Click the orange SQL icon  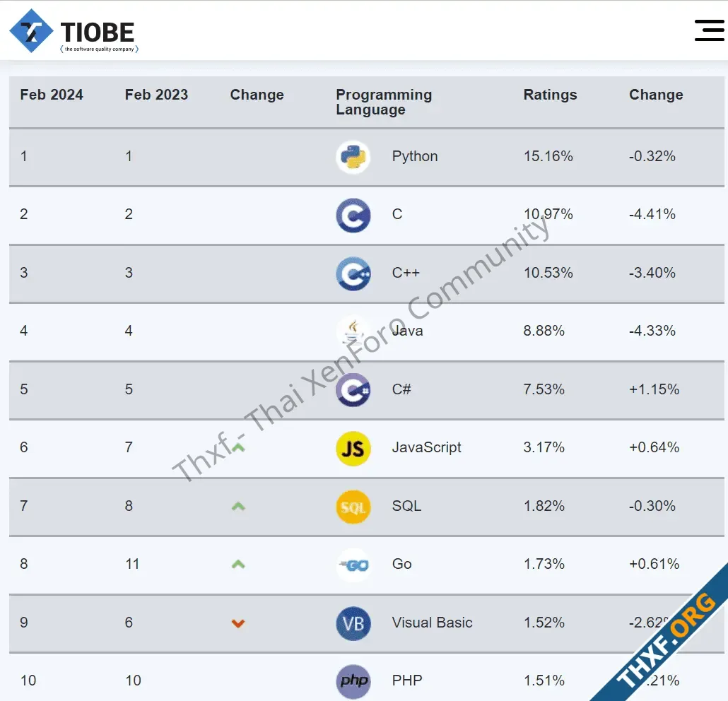click(x=353, y=507)
